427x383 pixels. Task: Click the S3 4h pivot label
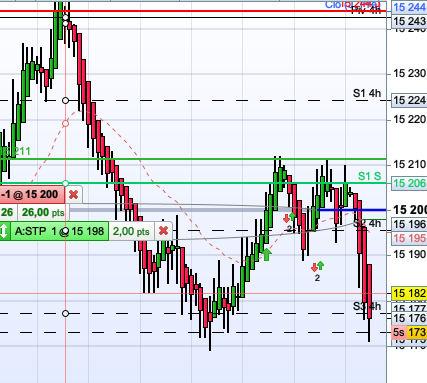[367, 306]
